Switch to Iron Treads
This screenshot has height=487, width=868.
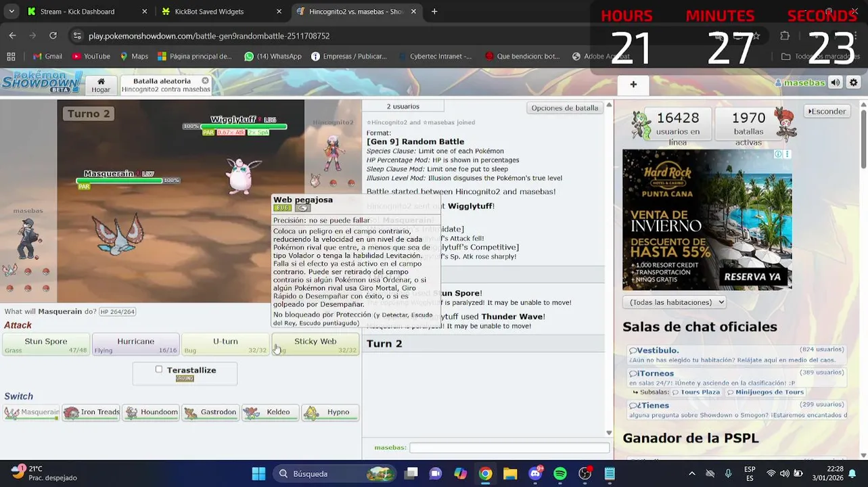point(91,412)
